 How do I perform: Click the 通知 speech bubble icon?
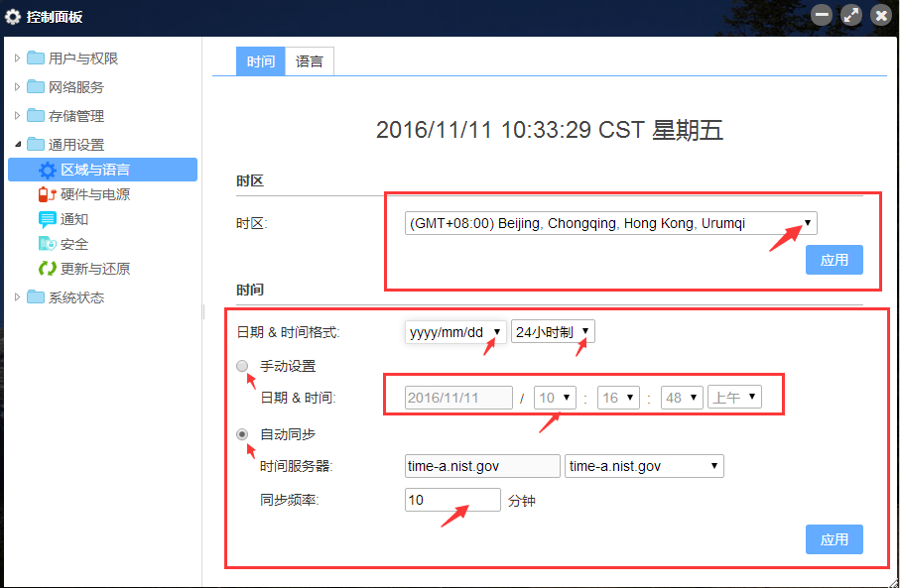(x=47, y=219)
